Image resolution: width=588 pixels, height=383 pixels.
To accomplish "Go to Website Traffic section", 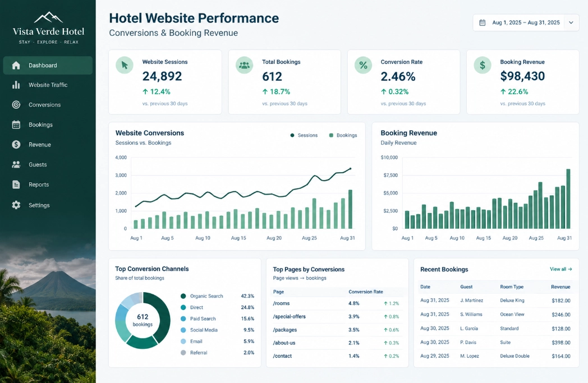I will point(48,85).
